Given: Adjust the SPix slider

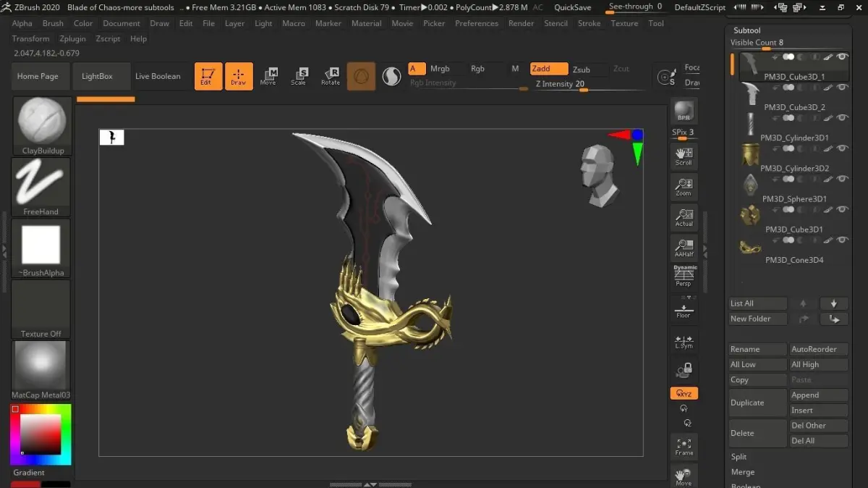Looking at the screenshot, I should pyautogui.click(x=684, y=133).
